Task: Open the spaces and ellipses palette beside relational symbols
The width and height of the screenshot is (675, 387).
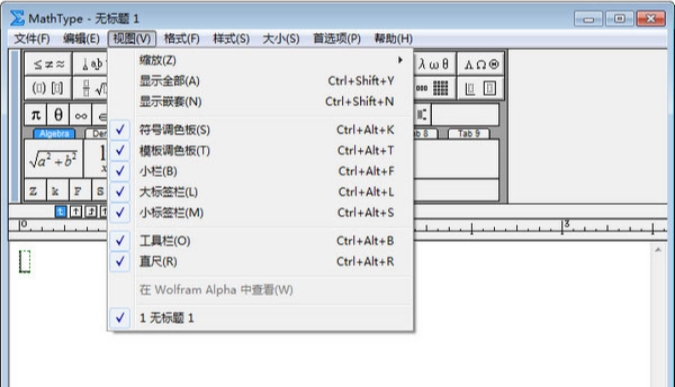Action: [91, 64]
